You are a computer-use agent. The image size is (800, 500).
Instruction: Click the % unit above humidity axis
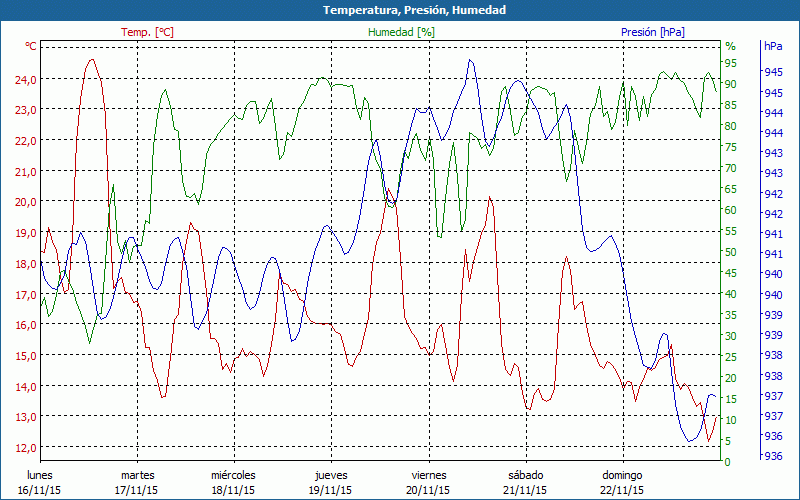(730, 46)
